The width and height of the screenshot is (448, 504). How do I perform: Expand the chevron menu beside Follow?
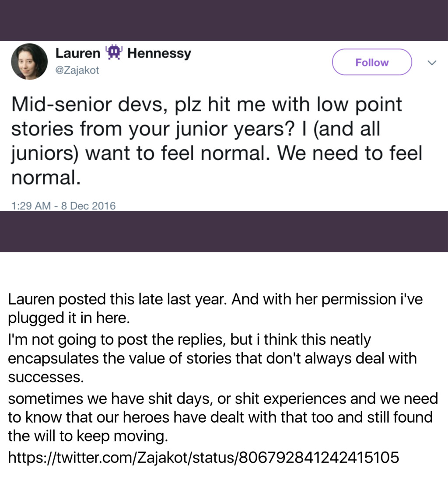pos(432,63)
